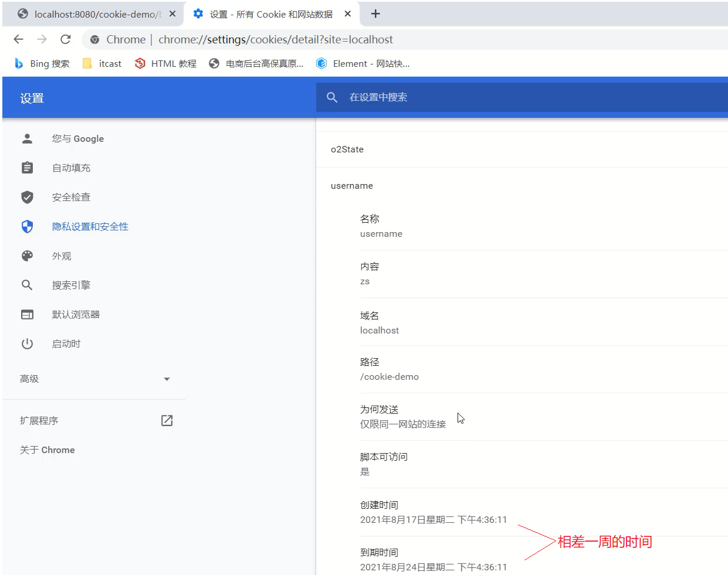Click the browser window icon for 默认浏览器
The image size is (728, 575).
(27, 314)
